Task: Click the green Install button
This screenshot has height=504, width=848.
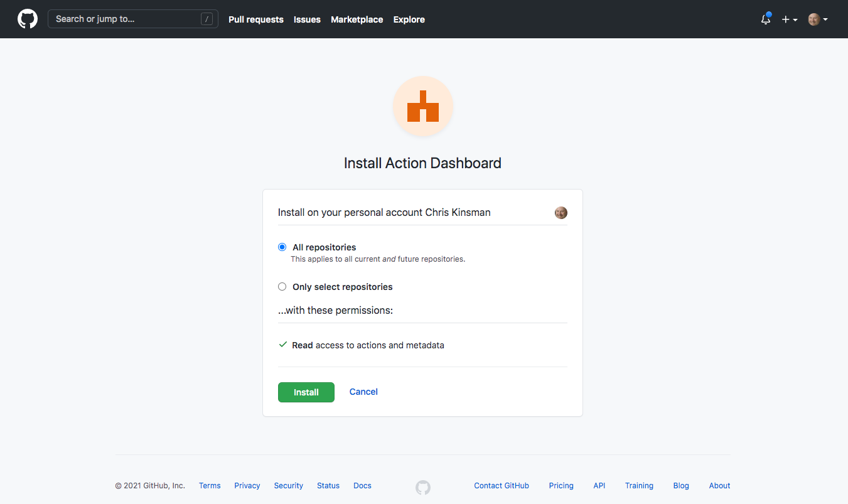Action: point(306,392)
